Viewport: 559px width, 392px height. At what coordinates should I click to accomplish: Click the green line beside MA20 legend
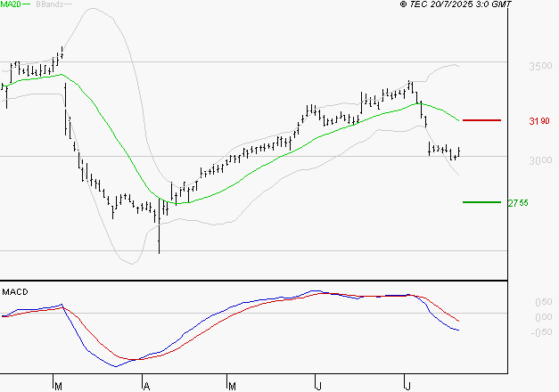[26, 4]
